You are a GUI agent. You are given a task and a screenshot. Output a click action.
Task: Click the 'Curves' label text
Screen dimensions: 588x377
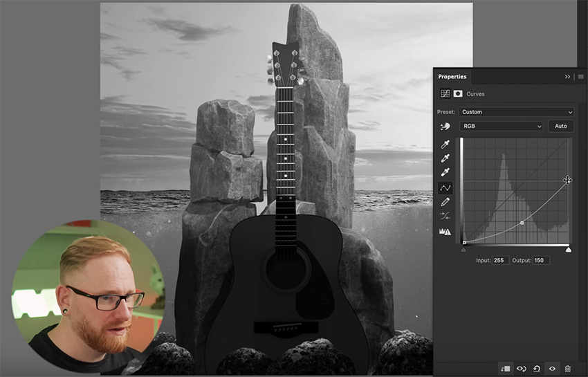tap(475, 94)
